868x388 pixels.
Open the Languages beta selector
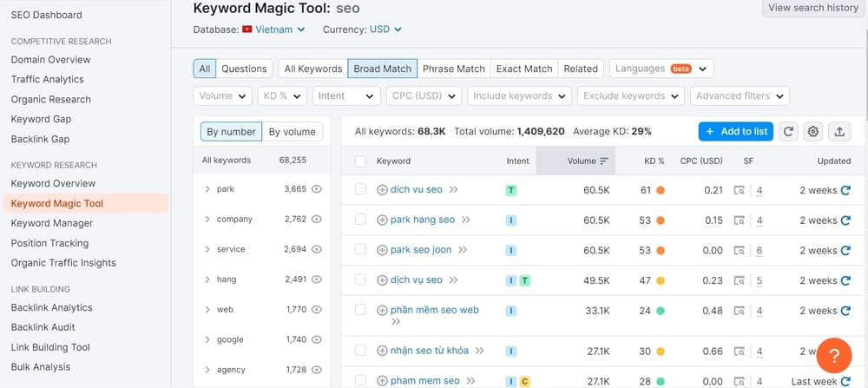click(661, 69)
